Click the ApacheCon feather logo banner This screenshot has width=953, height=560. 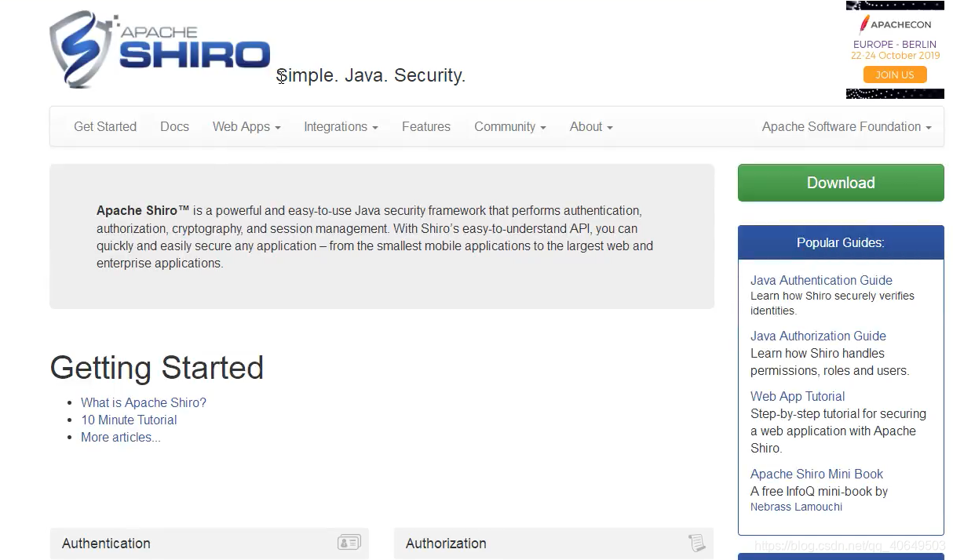tap(895, 25)
